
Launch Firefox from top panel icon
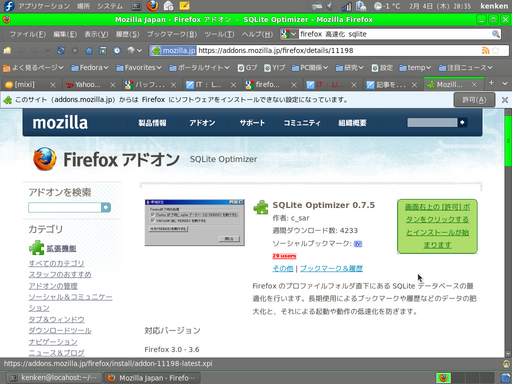(x=153, y=6)
